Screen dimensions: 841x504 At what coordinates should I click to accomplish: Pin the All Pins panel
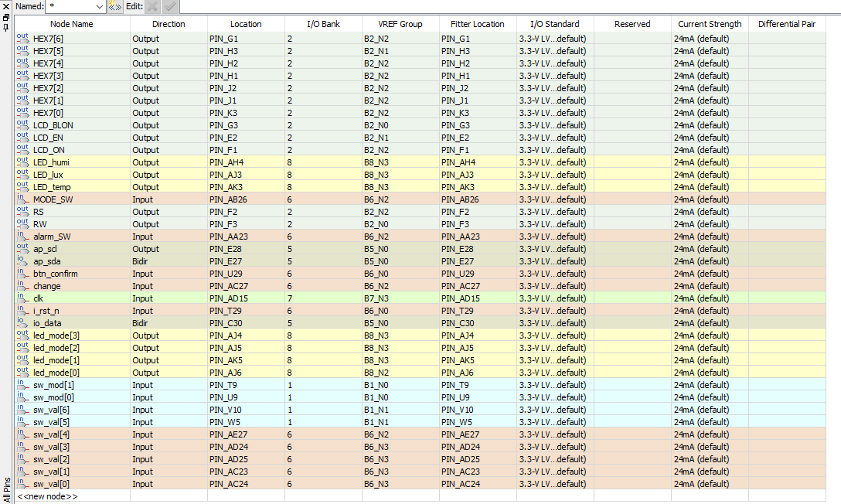[6, 27]
